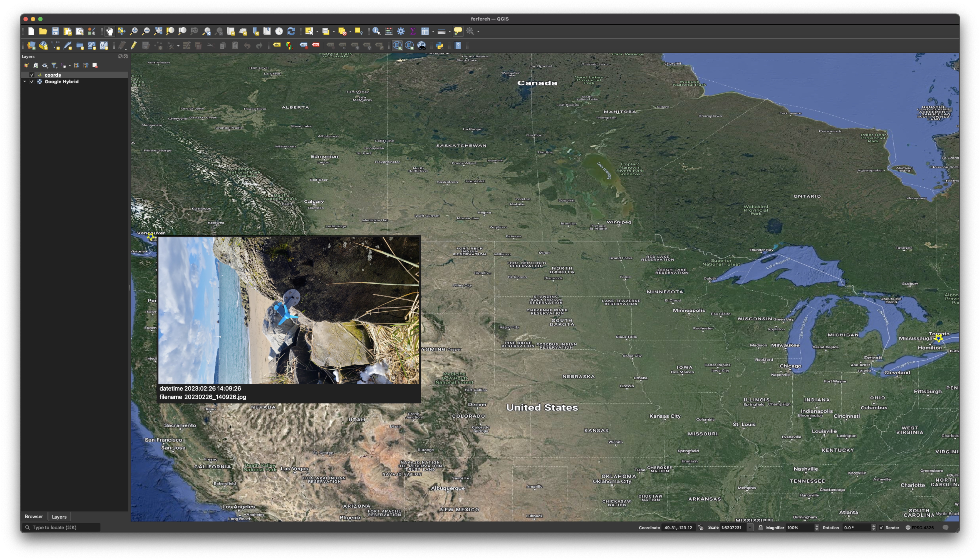Toggle the Render checkbox in status bar

(881, 528)
